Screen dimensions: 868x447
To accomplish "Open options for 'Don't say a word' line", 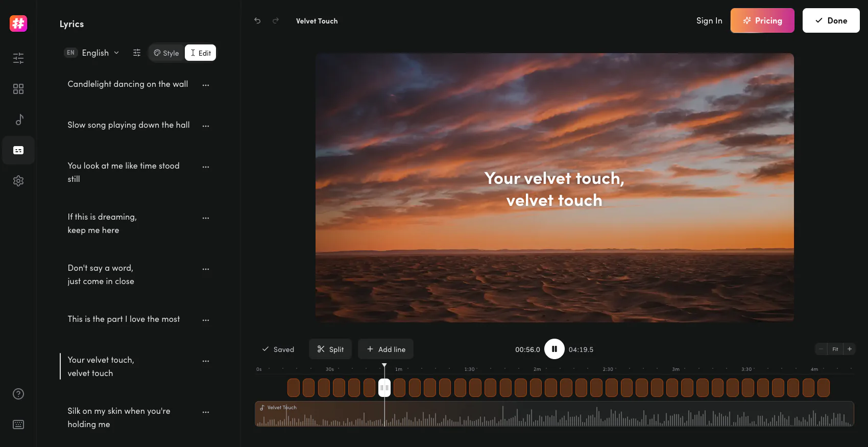I will click(206, 269).
